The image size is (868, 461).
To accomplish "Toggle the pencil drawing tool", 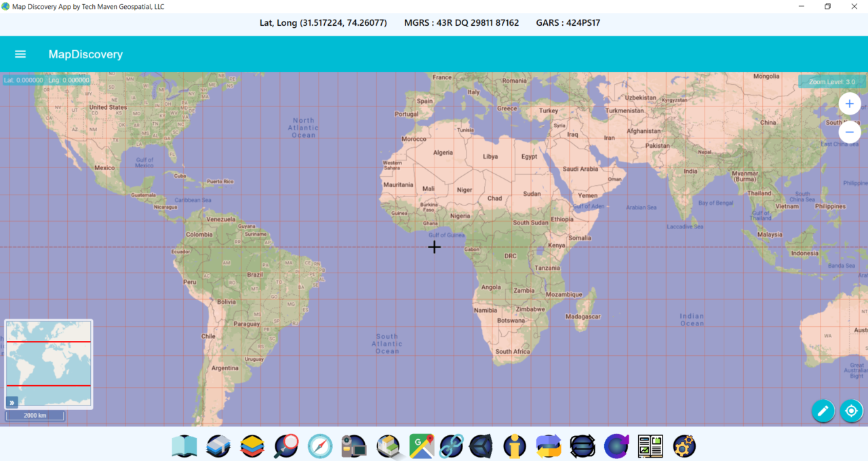I will click(x=823, y=411).
